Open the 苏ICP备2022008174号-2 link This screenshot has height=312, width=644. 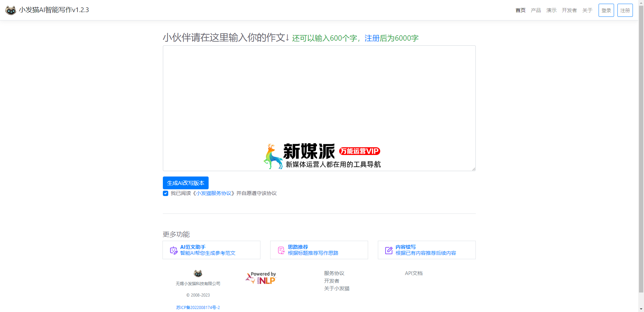click(x=198, y=308)
